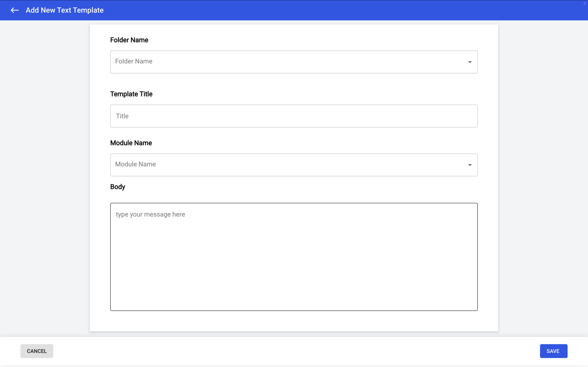Click the bold 'Folder Name' field label

click(129, 40)
